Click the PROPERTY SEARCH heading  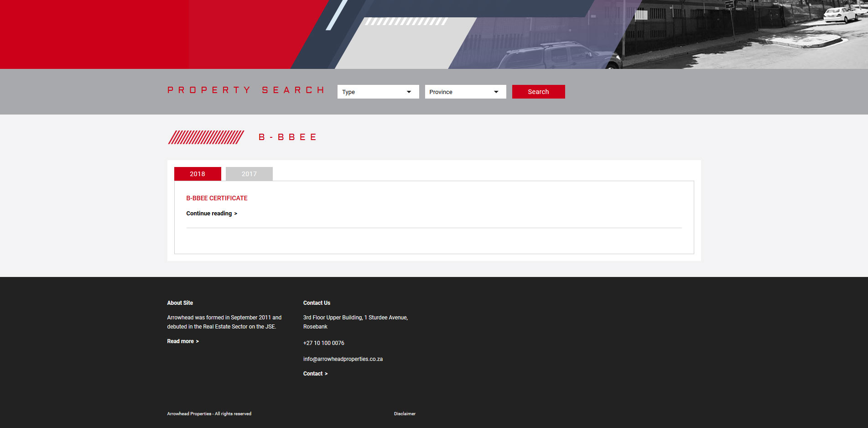pos(246,90)
